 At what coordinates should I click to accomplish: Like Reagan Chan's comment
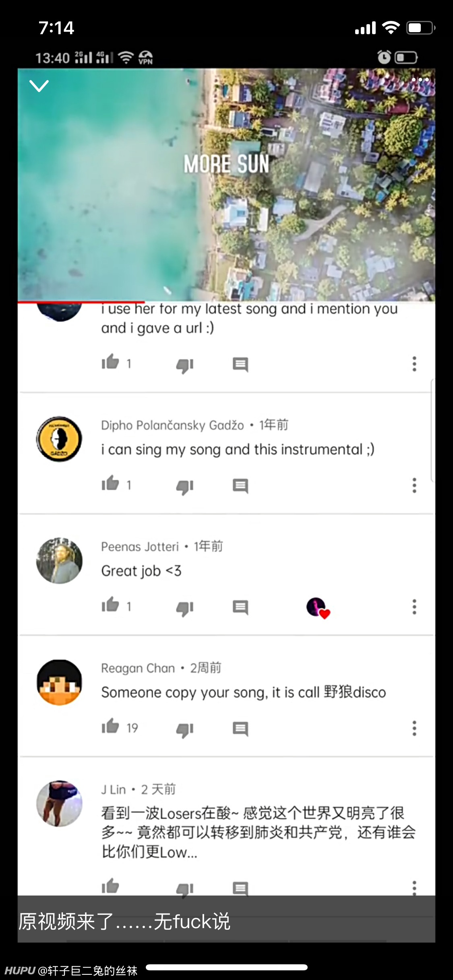pyautogui.click(x=110, y=726)
